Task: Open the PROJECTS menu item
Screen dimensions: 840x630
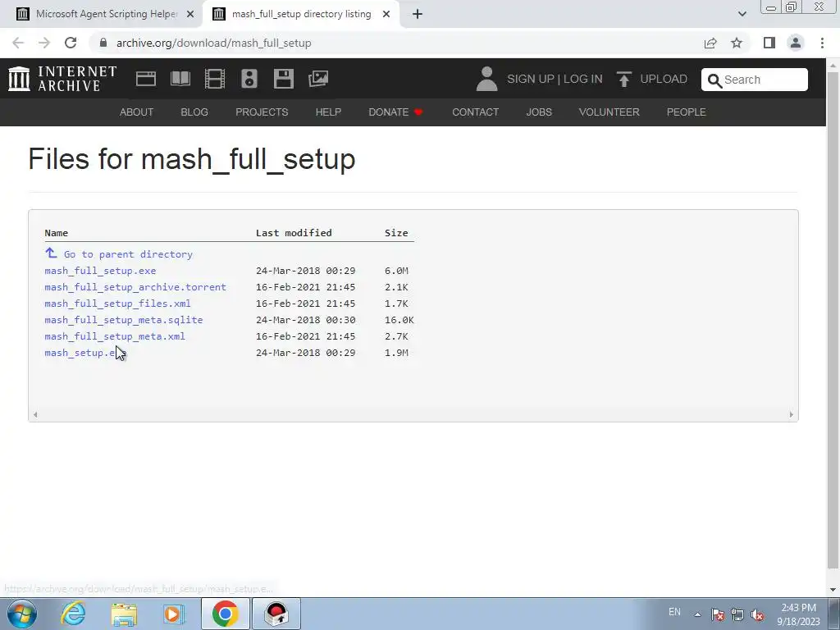Action: click(x=262, y=112)
